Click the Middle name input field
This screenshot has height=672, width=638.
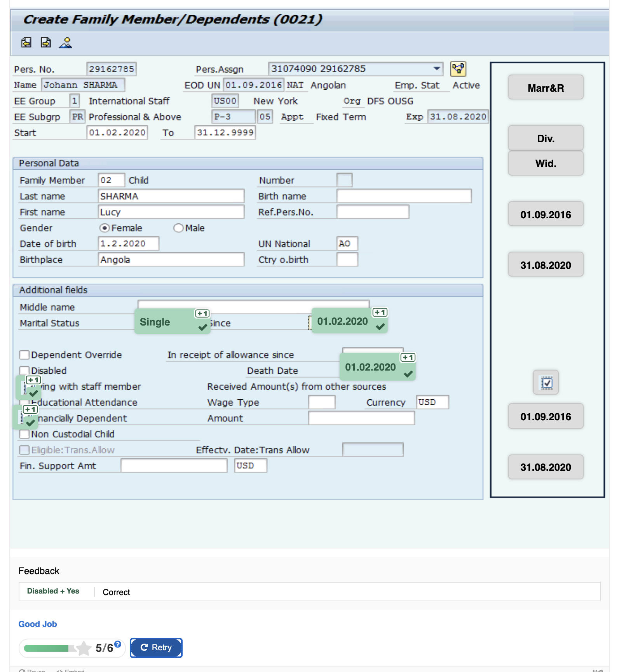click(x=253, y=305)
